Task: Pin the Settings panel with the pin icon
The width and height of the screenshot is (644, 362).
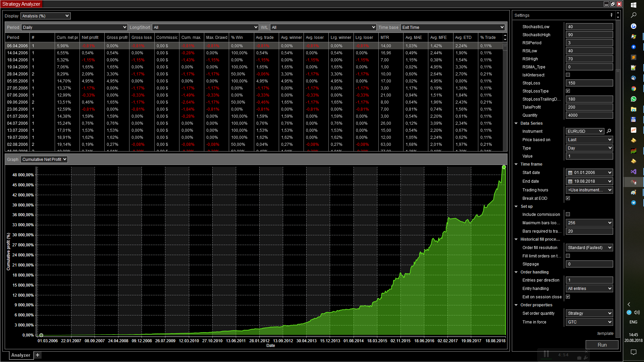Action: 611,15
